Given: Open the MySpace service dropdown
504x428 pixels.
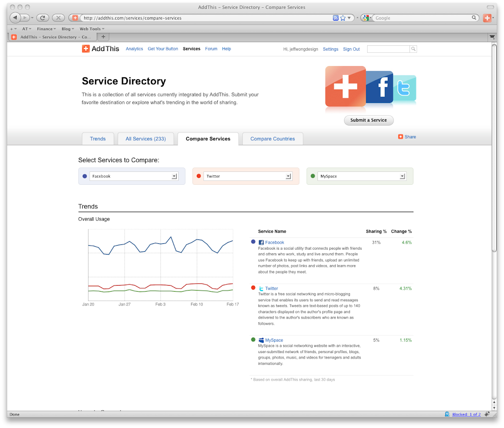Looking at the screenshot, I should tap(362, 176).
